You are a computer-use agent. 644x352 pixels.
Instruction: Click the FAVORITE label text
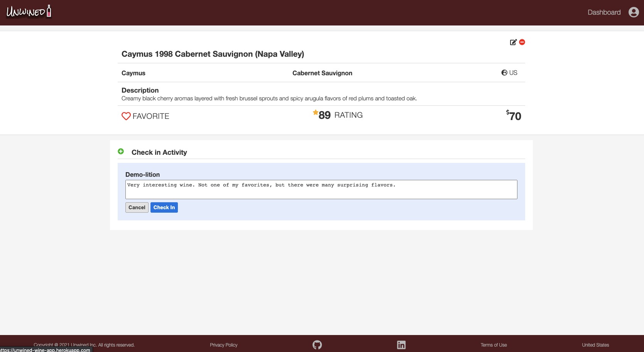[151, 116]
